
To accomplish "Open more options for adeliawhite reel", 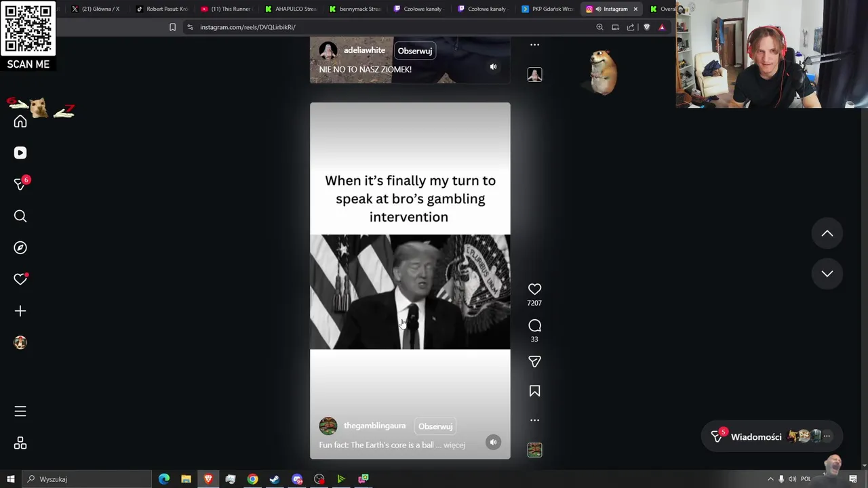I will point(534,45).
